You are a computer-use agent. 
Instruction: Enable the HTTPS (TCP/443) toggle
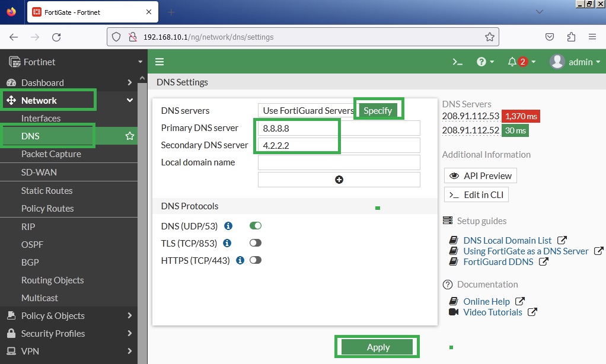[256, 260]
